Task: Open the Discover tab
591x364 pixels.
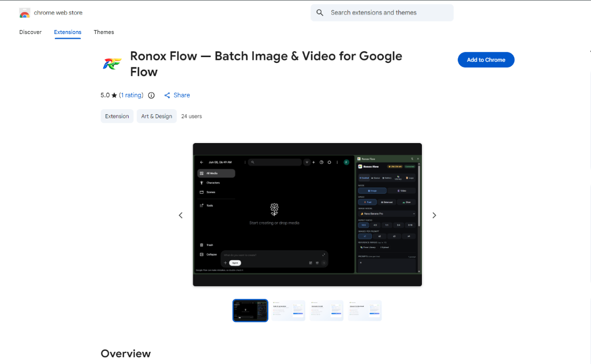Action: tap(31, 32)
